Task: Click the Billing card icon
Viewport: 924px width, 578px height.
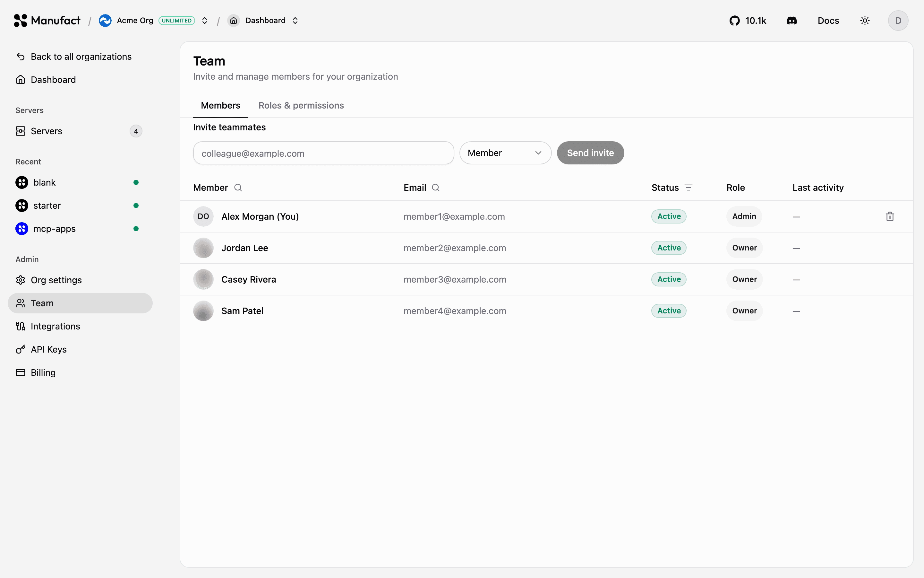Action: click(x=21, y=372)
